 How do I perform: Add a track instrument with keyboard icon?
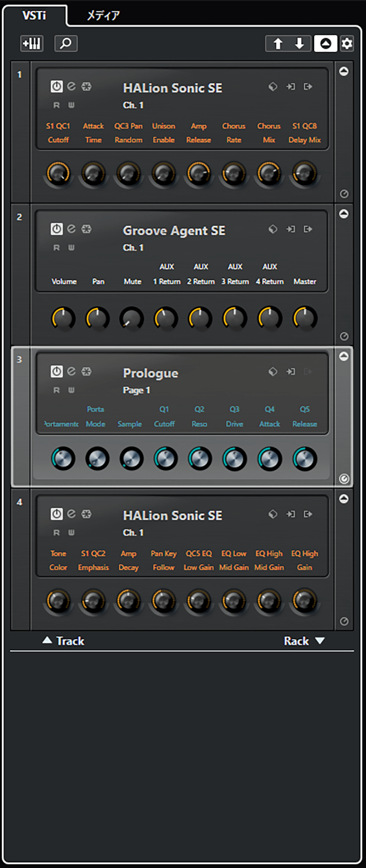click(x=32, y=44)
